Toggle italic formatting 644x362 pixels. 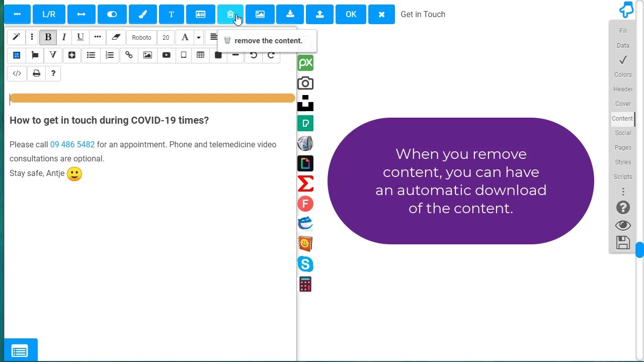coord(64,37)
